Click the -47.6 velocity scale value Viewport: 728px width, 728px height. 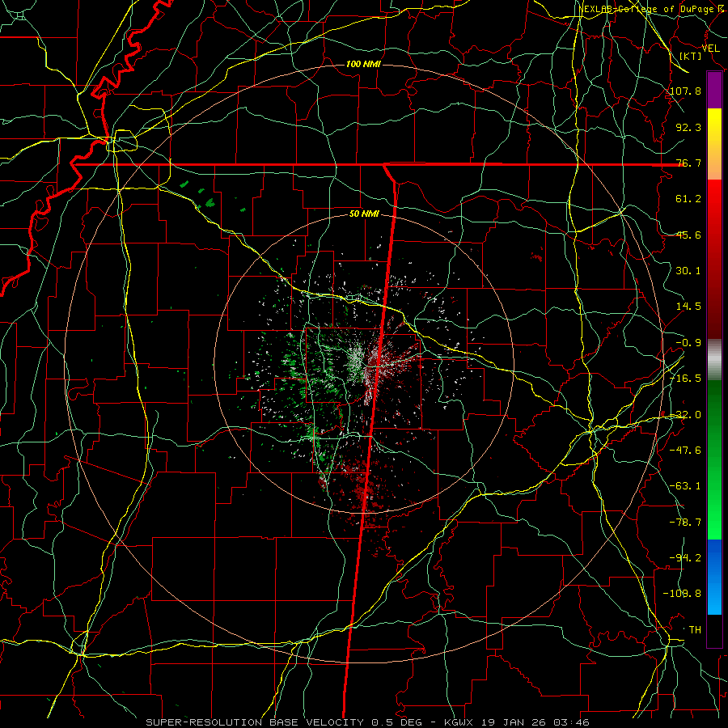686,451
